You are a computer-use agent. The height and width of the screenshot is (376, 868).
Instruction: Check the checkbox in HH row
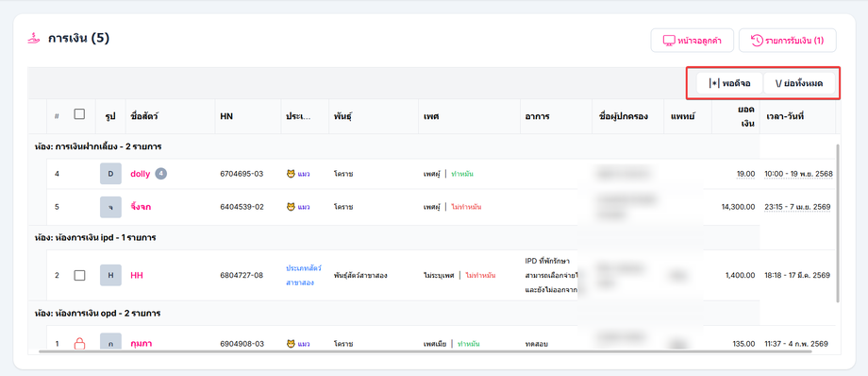click(79, 275)
